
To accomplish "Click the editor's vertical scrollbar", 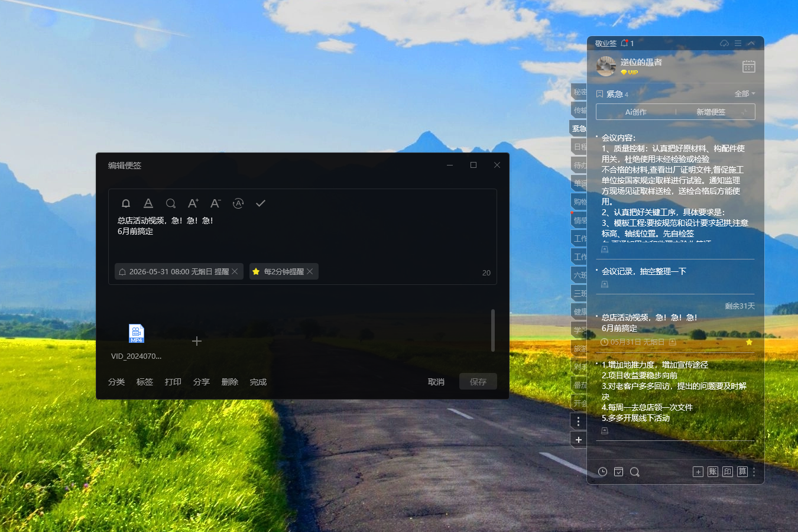I will 493,330.
